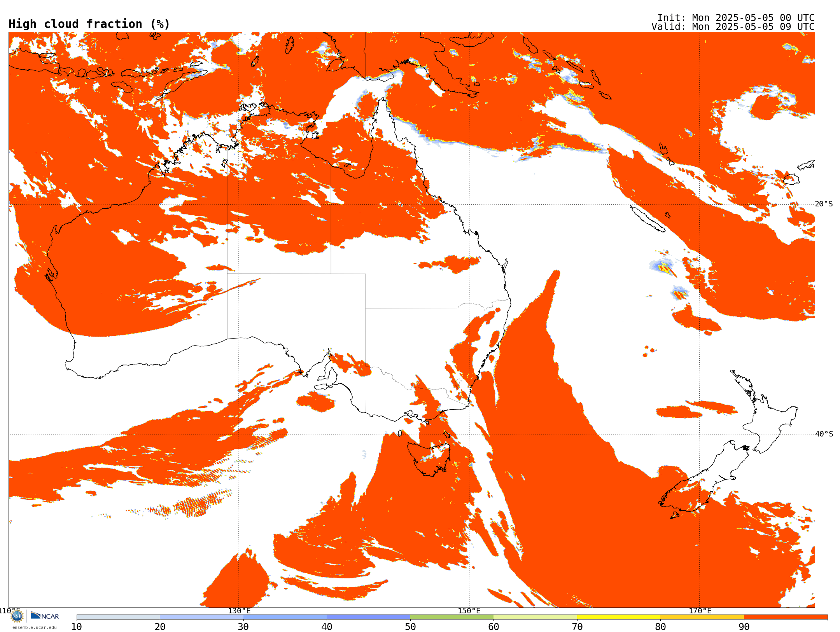Click the colorbar tick label 80
The height and width of the screenshot is (632, 840).
660,627
